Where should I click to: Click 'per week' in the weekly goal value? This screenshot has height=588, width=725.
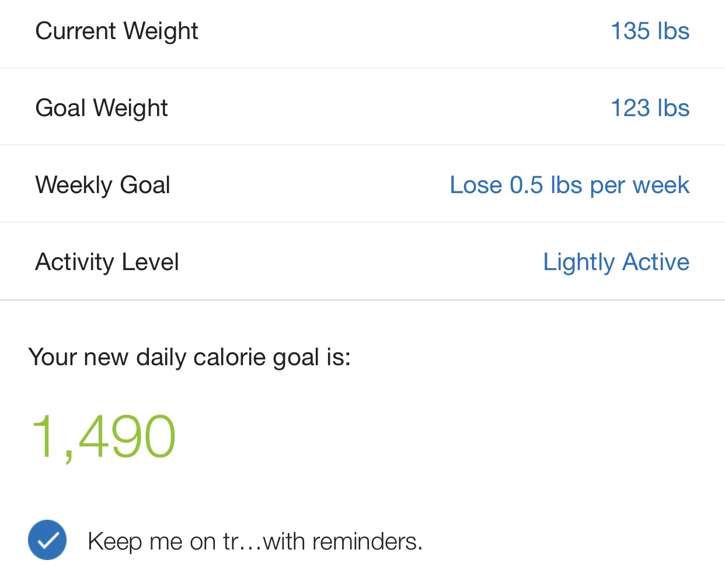coord(639,185)
